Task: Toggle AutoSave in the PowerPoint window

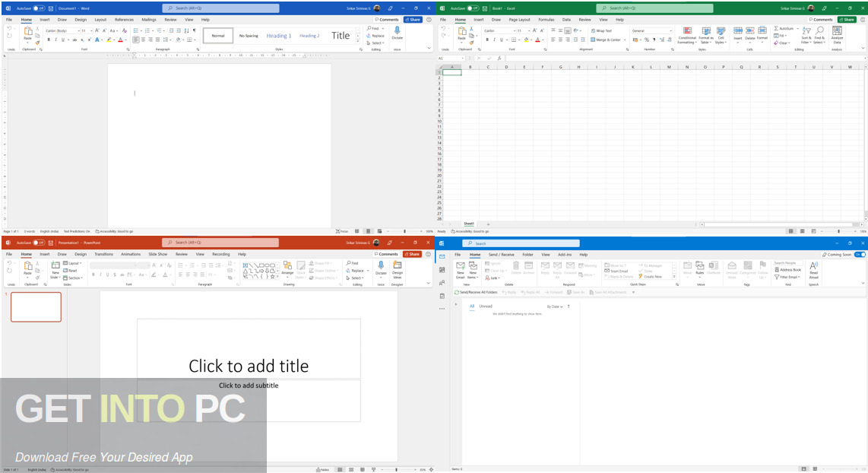Action: (39, 243)
